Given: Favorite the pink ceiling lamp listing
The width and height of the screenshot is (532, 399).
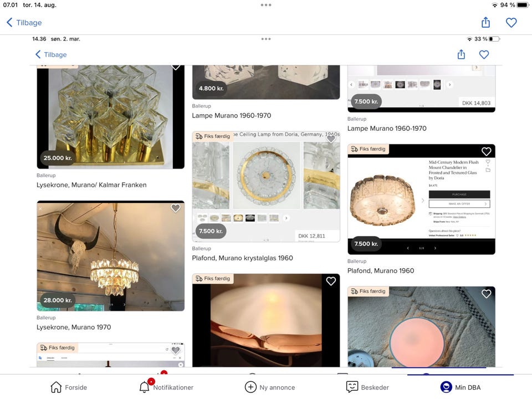Looking at the screenshot, I should click(x=486, y=294).
